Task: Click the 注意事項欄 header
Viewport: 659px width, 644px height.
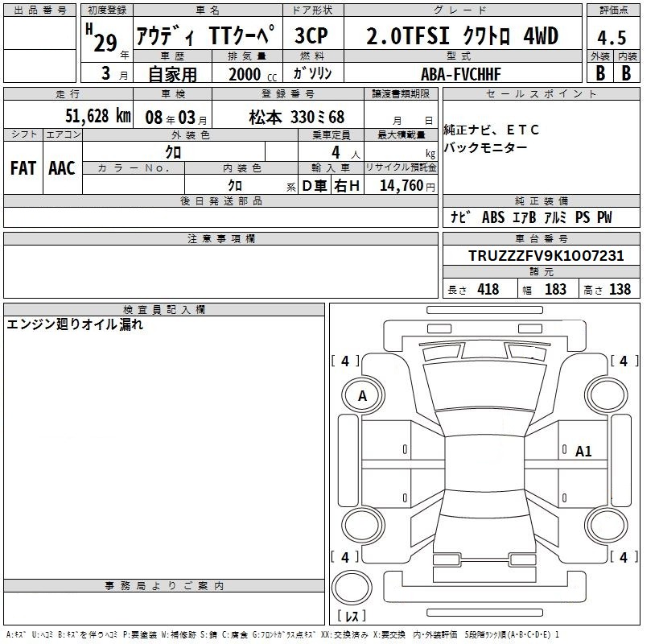Action: (221, 239)
